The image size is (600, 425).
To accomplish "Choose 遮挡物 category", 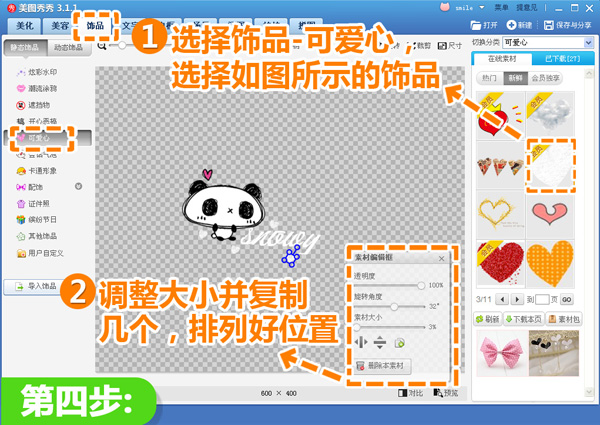I will [33, 105].
